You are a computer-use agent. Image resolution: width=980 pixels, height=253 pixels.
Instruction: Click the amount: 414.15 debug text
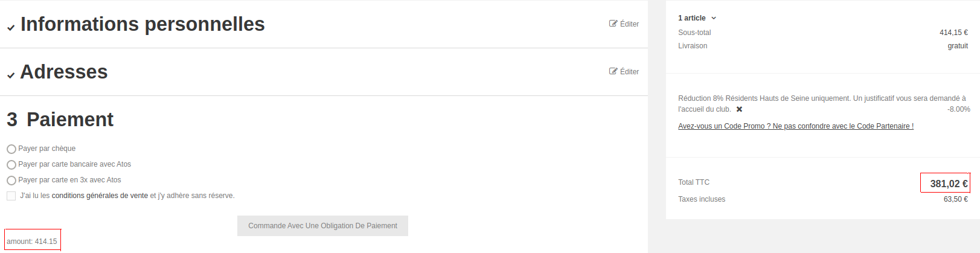[x=32, y=242]
